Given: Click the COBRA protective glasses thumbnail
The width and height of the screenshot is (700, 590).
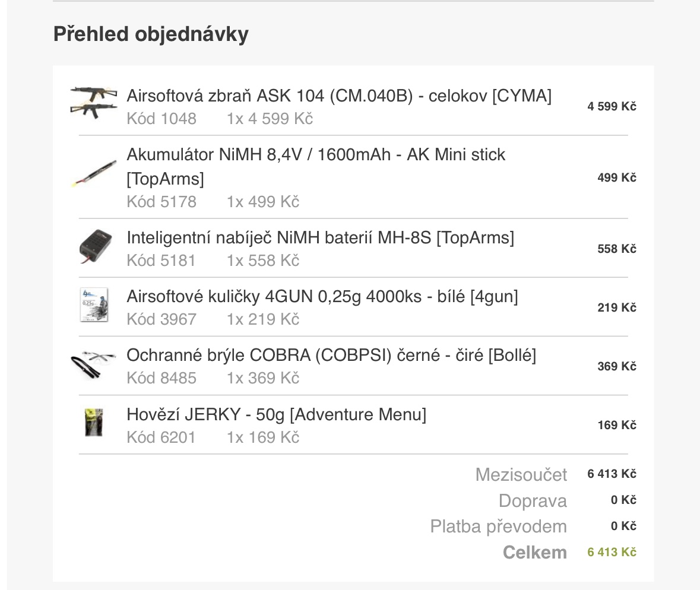Looking at the screenshot, I should tap(94, 364).
